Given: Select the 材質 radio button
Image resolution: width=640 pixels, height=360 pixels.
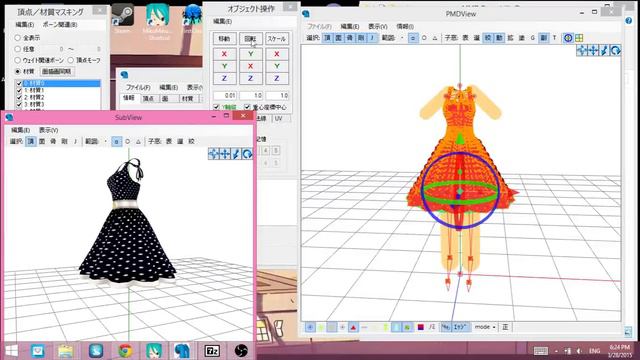Looking at the screenshot, I should (18, 71).
